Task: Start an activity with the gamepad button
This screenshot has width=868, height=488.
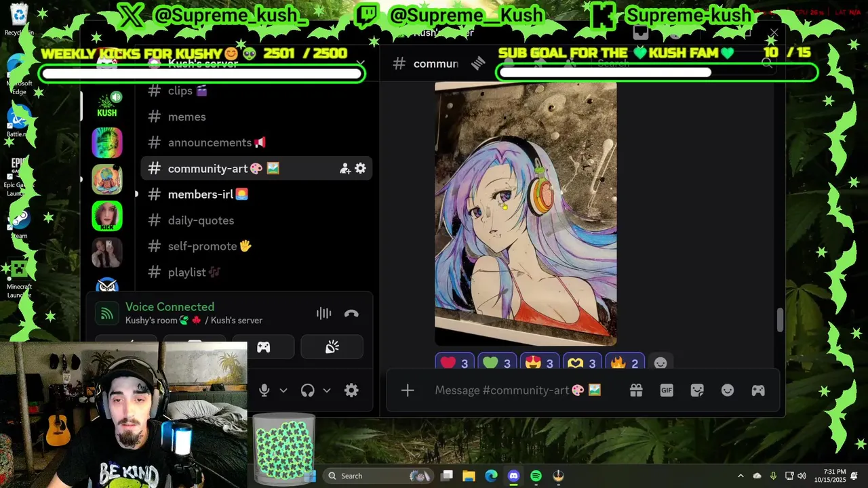Action: [x=264, y=348]
